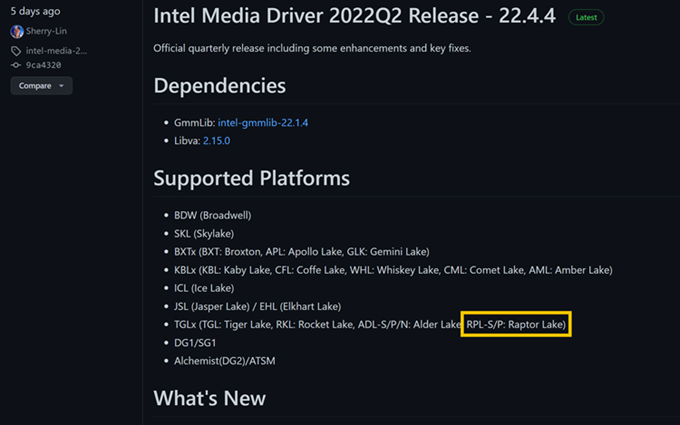
Task: Click the 'GmmLib:' label text
Action: [x=194, y=123]
